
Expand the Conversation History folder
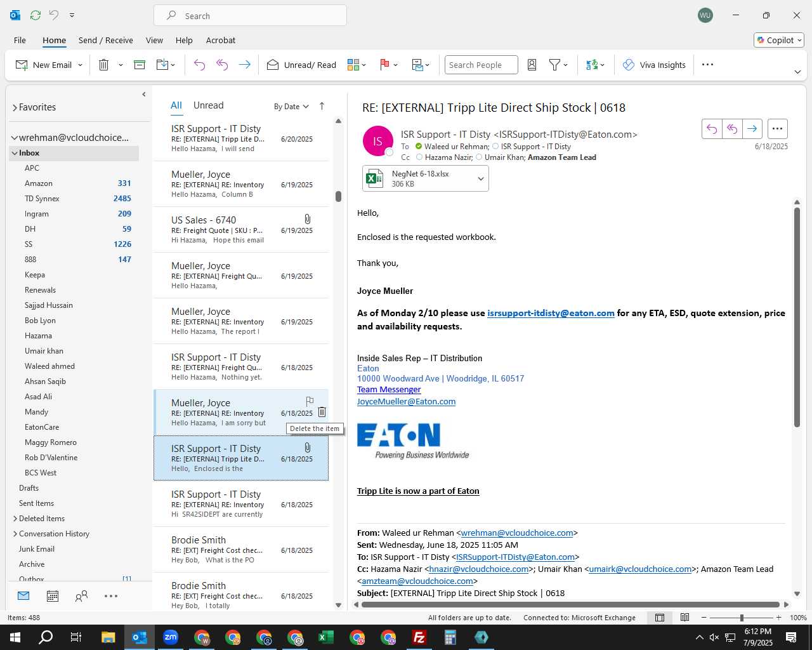click(x=15, y=534)
